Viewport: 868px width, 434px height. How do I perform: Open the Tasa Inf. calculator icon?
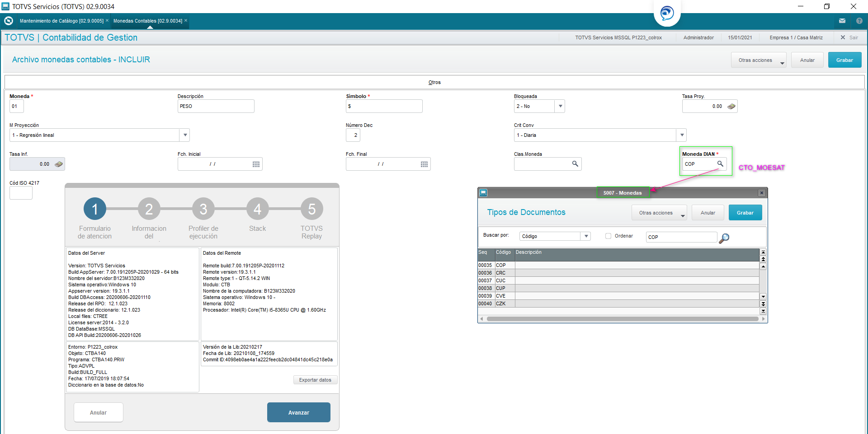click(59, 164)
